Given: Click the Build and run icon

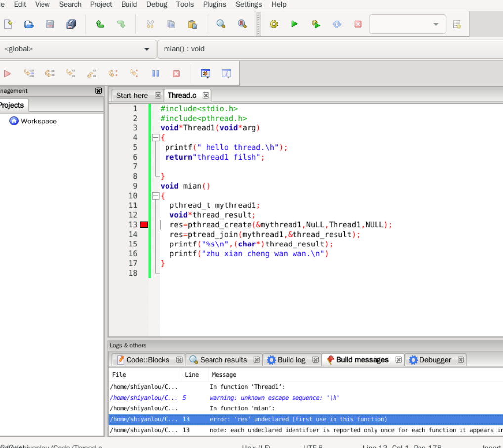Looking at the screenshot, I should [316, 24].
